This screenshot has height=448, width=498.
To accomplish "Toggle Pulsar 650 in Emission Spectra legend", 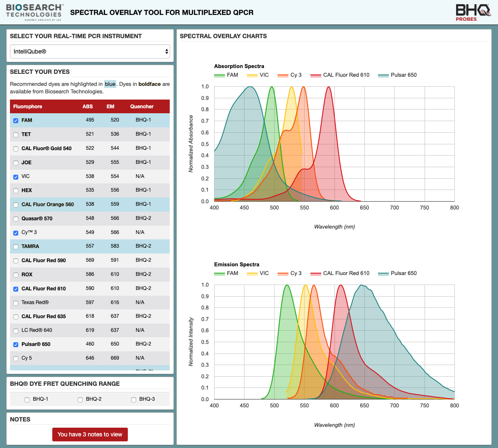I will point(397,273).
